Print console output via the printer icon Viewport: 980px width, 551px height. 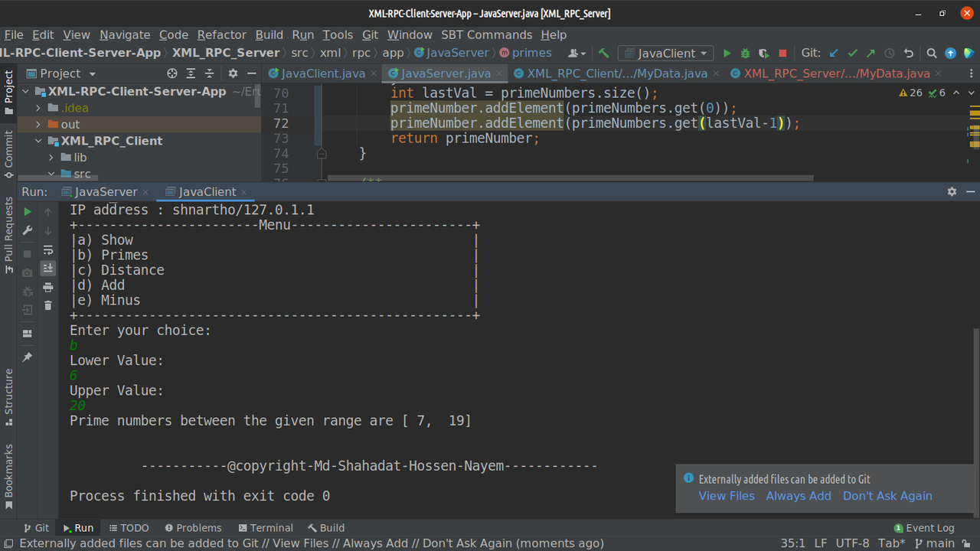(47, 287)
